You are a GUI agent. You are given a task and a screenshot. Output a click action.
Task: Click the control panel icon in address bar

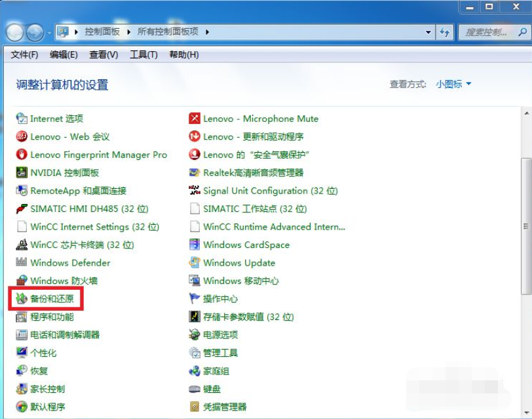[x=63, y=32]
